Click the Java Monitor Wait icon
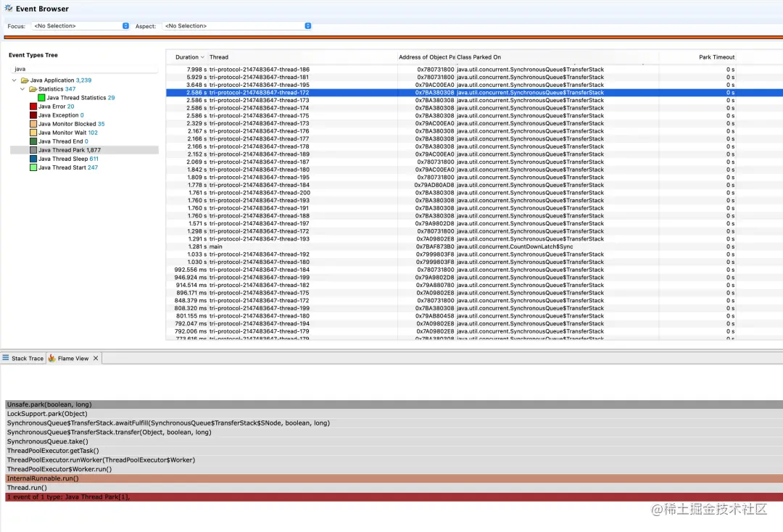The image size is (783, 532). click(x=33, y=133)
